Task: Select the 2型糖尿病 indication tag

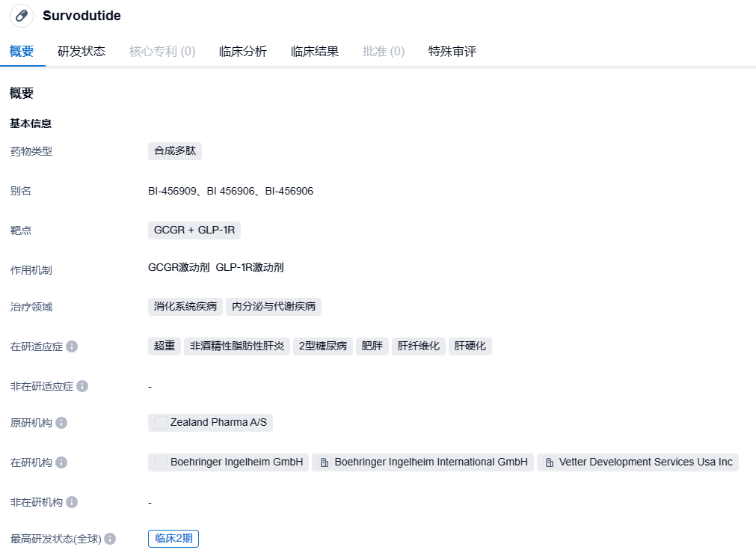Action: [x=323, y=346]
